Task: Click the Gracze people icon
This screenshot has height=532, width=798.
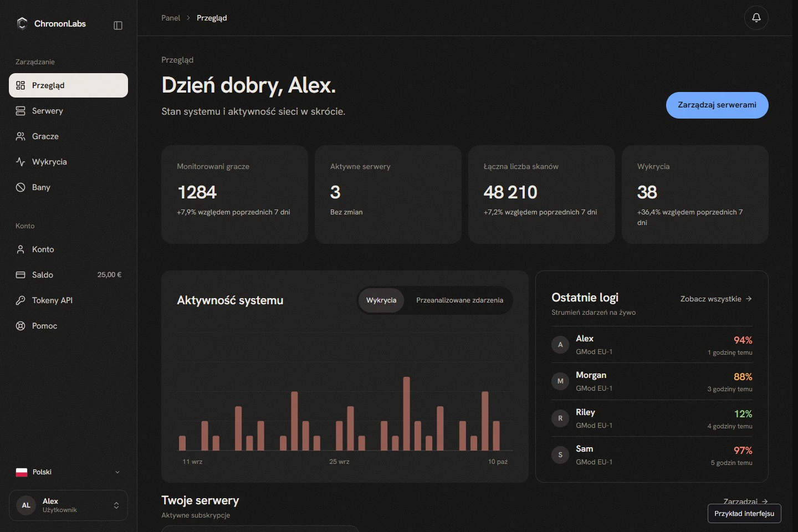Action: (21, 136)
